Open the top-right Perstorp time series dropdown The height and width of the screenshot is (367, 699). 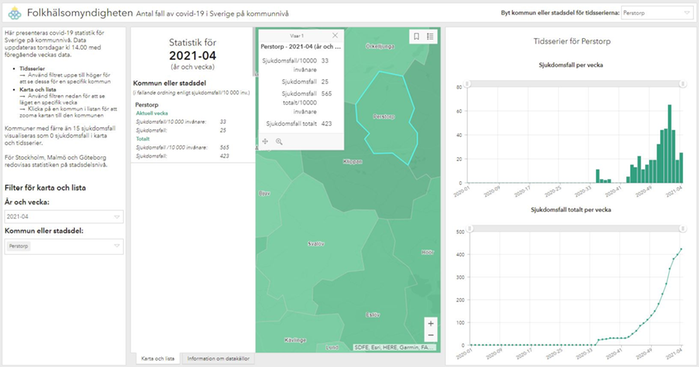click(657, 13)
